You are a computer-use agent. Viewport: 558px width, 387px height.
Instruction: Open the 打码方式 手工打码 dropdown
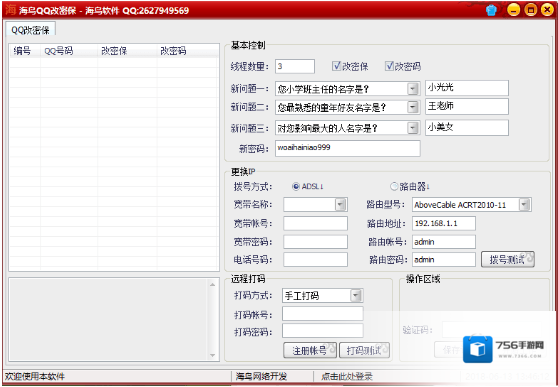[x=356, y=296]
